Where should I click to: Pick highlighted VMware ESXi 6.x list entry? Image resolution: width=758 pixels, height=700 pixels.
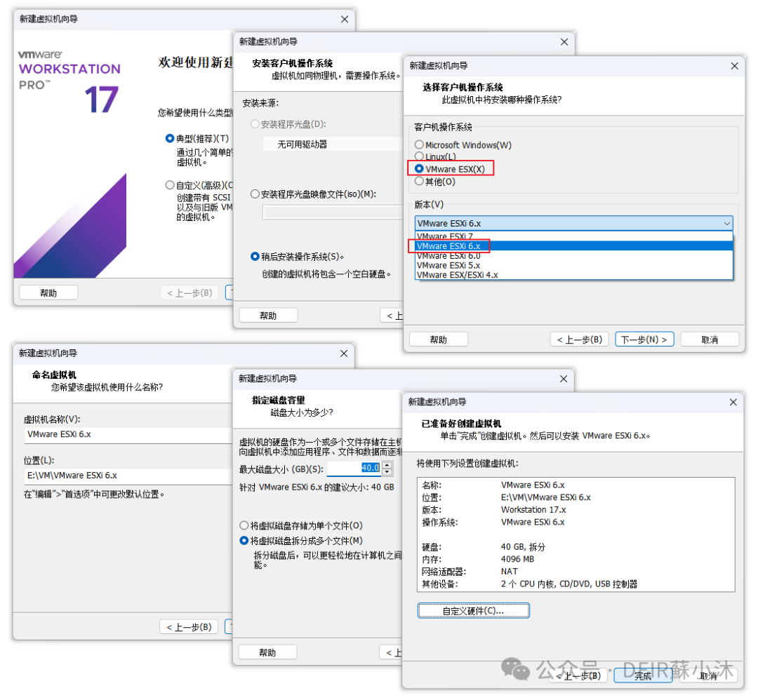pos(574,246)
